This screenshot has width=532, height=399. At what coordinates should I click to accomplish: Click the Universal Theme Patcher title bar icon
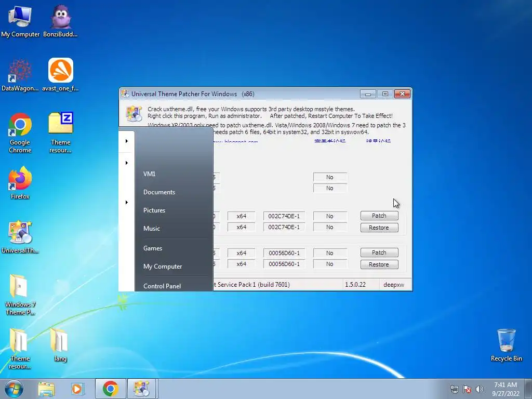125,94
